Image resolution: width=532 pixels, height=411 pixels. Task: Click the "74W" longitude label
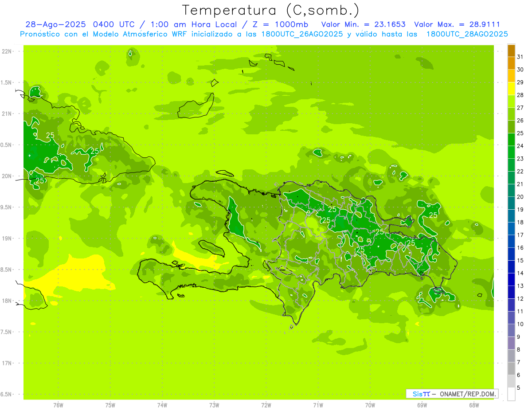coord(162,405)
